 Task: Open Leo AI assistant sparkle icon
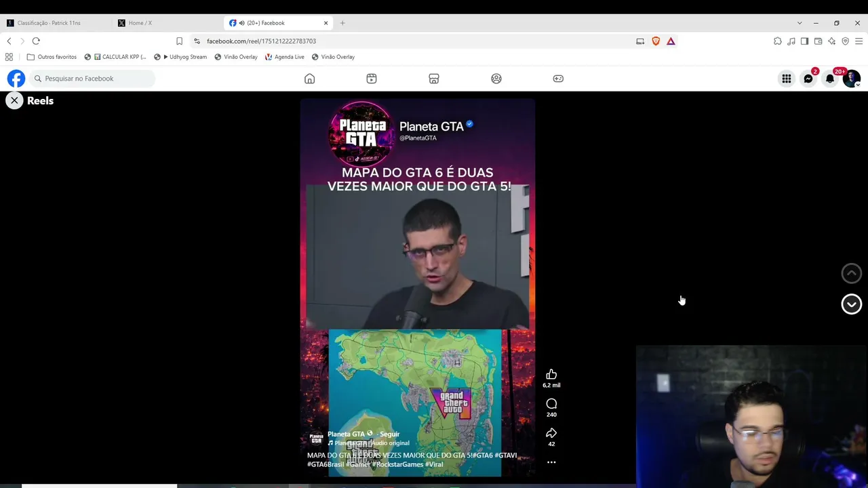(x=831, y=41)
